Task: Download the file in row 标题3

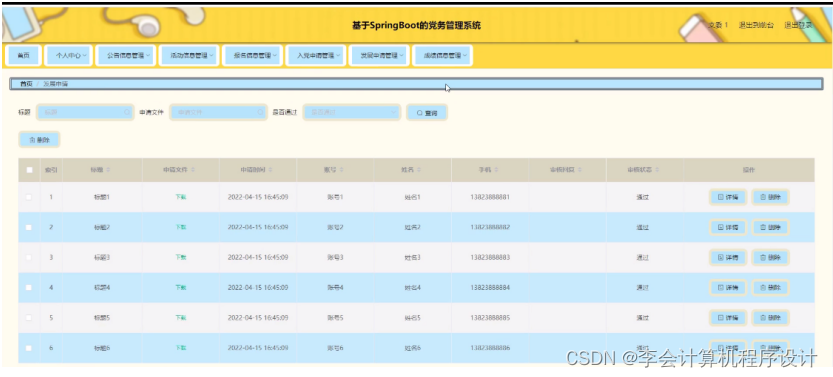Action: [181, 258]
